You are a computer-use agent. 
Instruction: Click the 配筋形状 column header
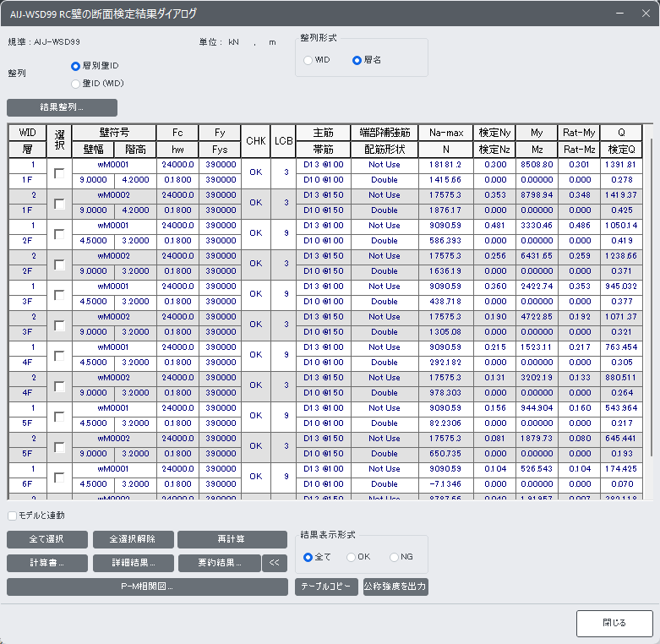(x=385, y=150)
